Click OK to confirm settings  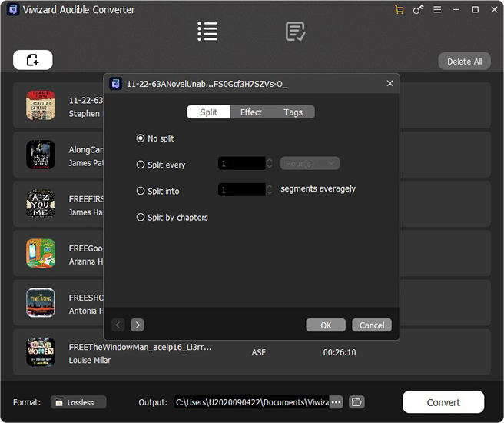pyautogui.click(x=326, y=325)
